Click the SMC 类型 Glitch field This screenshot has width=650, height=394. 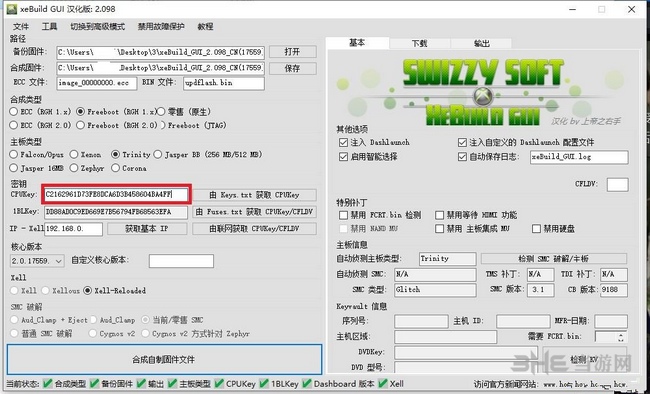pyautogui.click(x=435, y=289)
